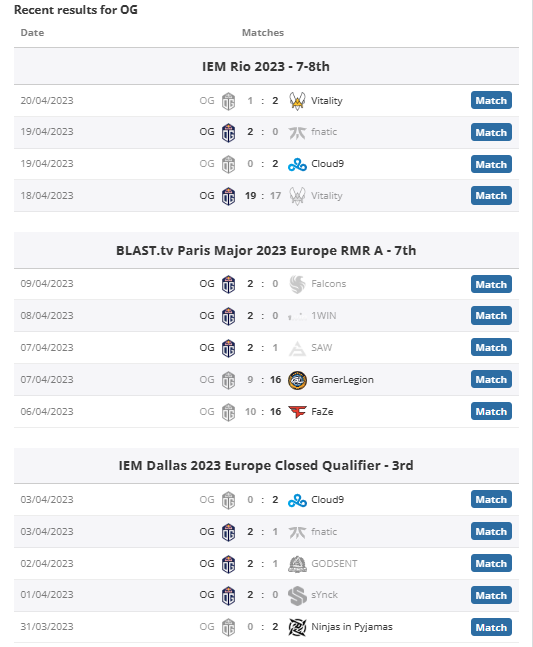Click the Falcons team logo

point(297,284)
